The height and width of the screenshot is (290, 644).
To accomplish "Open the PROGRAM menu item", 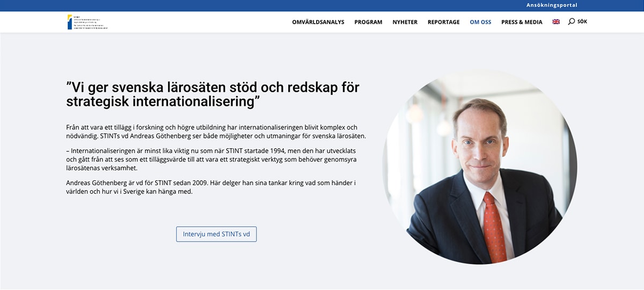I will pyautogui.click(x=368, y=22).
